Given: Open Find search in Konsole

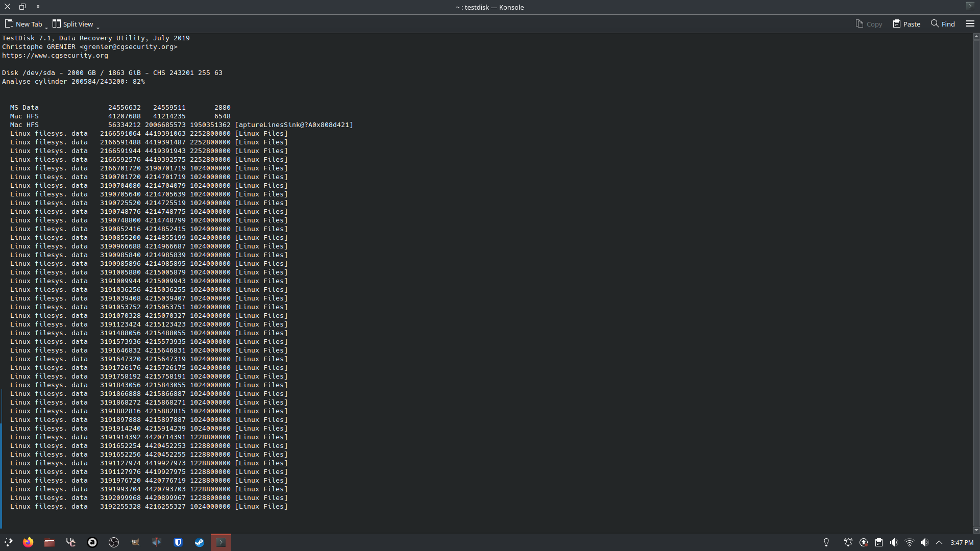Looking at the screenshot, I should (943, 24).
